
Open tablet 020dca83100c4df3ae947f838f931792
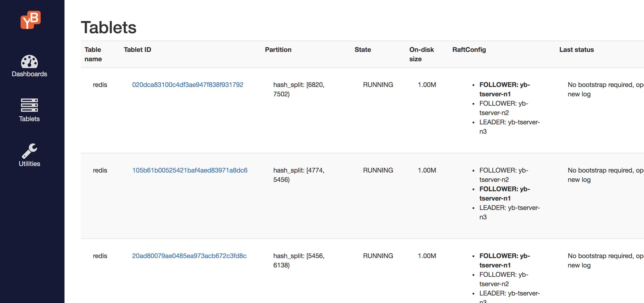click(x=187, y=85)
